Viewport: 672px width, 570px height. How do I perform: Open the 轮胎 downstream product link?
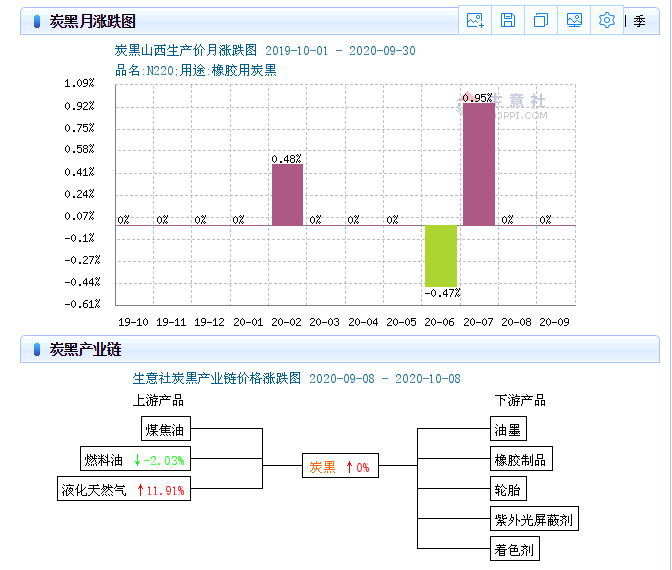(x=507, y=490)
